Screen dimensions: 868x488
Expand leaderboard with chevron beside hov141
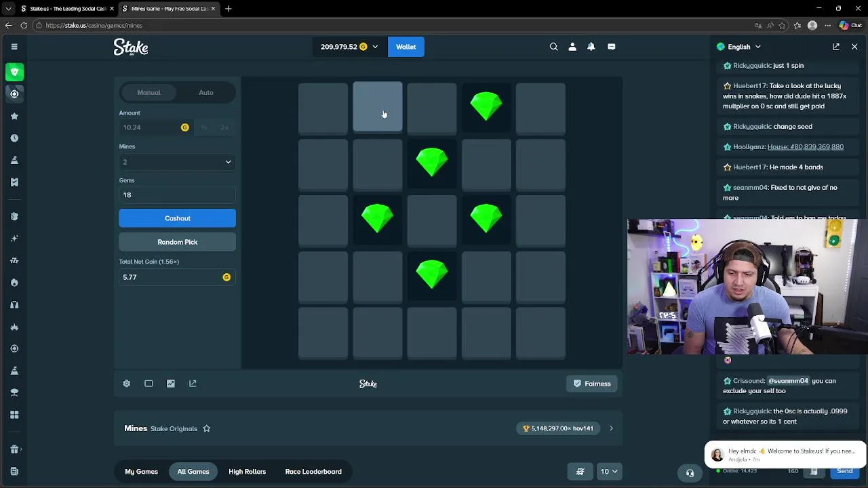coord(611,428)
